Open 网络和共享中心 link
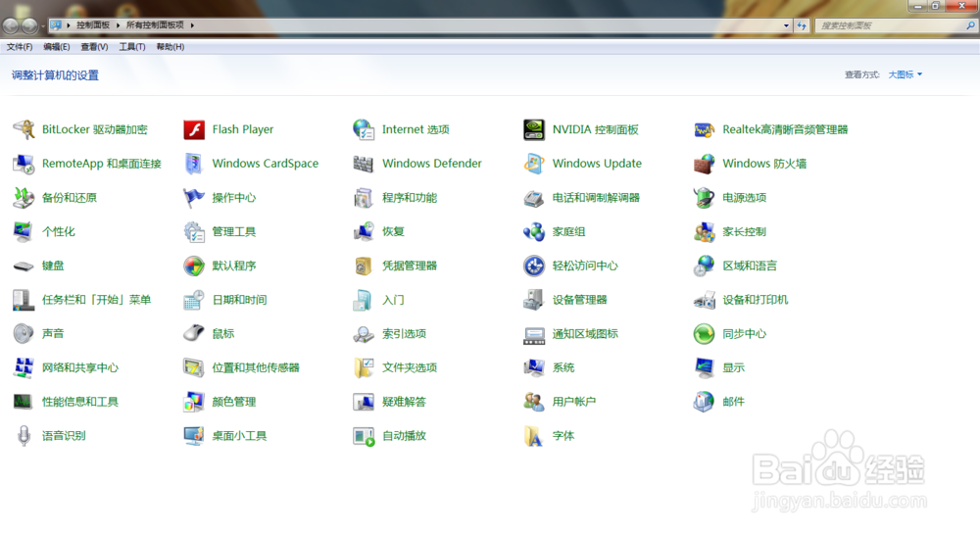This screenshot has width=980, height=534. pyautogui.click(x=80, y=367)
